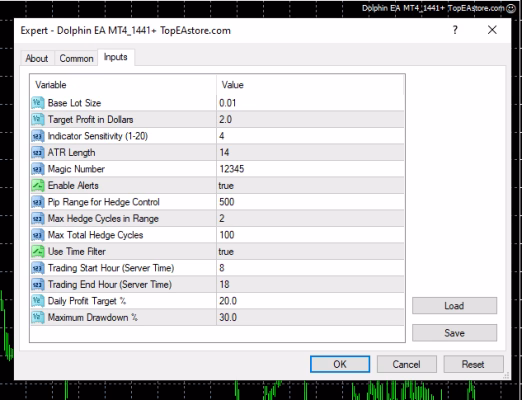Click the Indicator Sensitivity integer icon

pos(38,136)
